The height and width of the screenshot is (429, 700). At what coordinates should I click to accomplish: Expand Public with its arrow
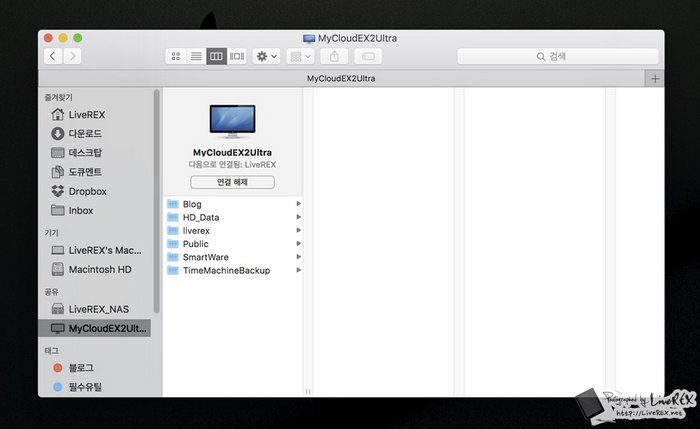[298, 243]
